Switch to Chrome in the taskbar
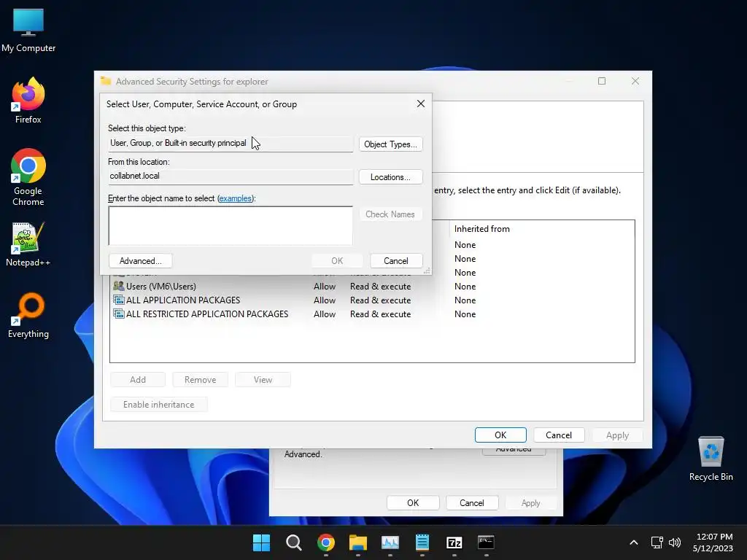 (x=326, y=542)
